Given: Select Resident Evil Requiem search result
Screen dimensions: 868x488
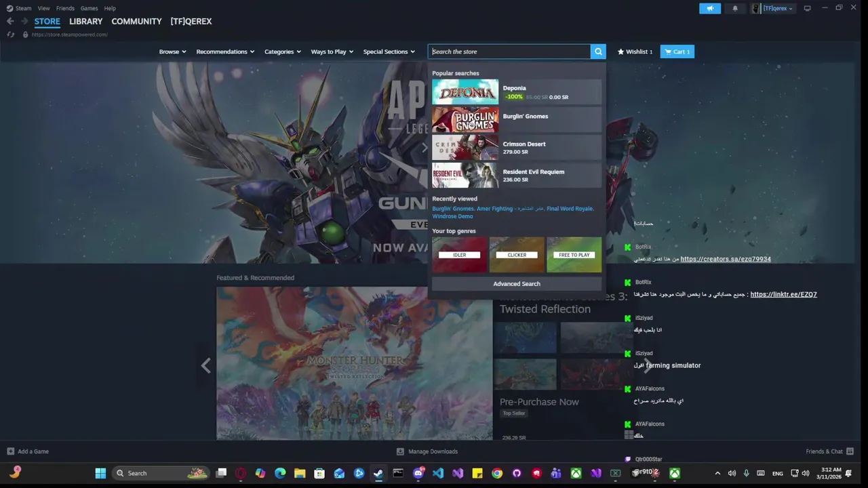Looking at the screenshot, I should pyautogui.click(x=517, y=176).
